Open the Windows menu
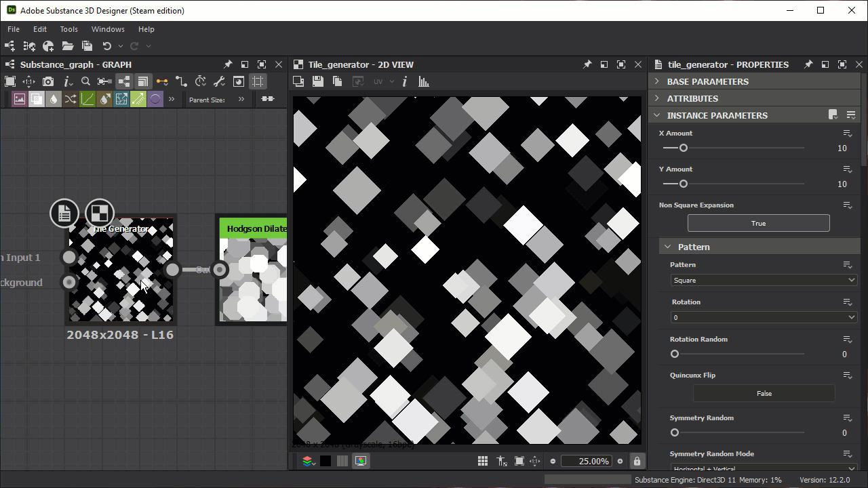This screenshot has width=868, height=488. (108, 29)
